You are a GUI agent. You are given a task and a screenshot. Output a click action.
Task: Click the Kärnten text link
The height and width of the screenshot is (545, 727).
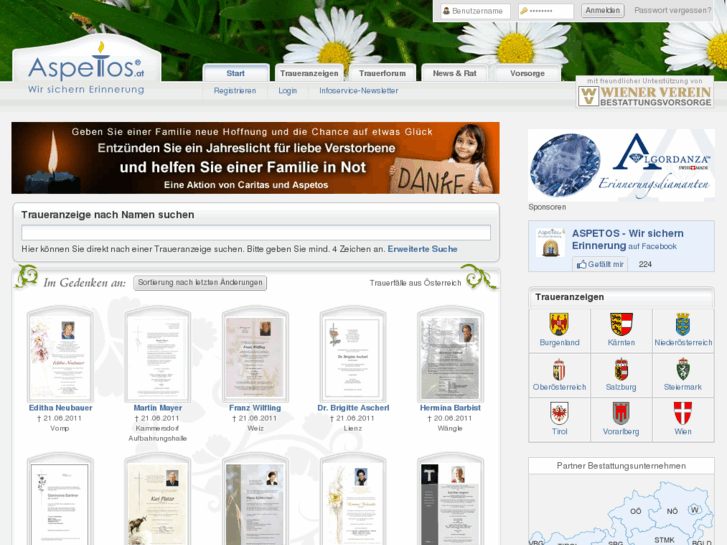621,343
